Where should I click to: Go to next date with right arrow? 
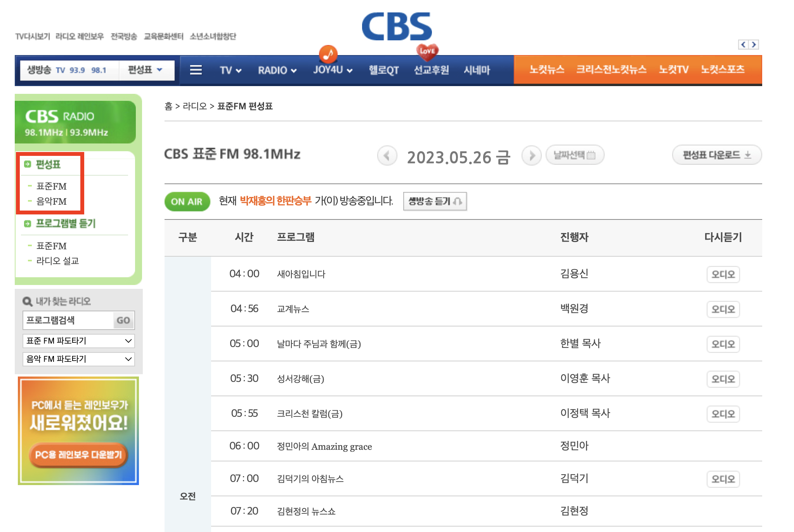(531, 156)
